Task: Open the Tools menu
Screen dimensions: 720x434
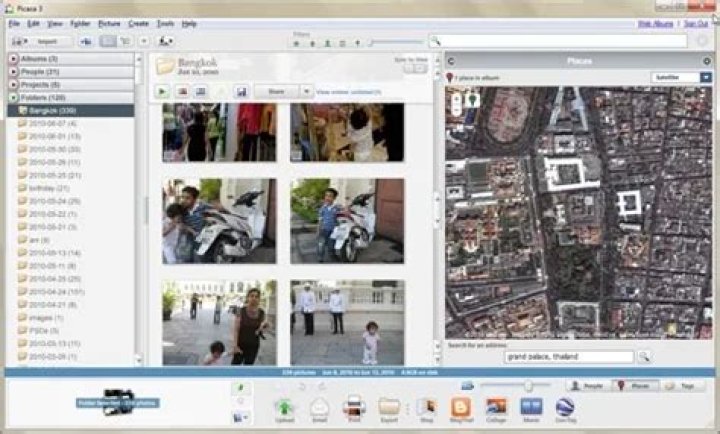Action: (x=165, y=23)
